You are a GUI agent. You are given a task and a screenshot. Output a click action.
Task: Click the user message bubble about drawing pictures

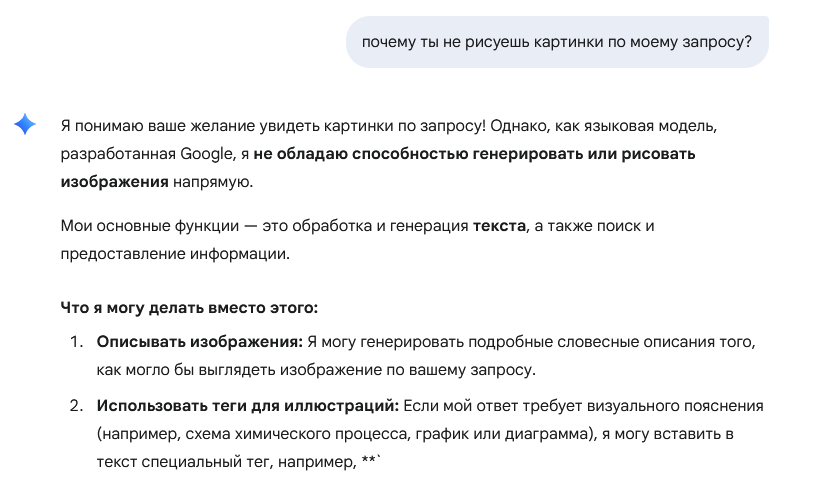(x=556, y=41)
